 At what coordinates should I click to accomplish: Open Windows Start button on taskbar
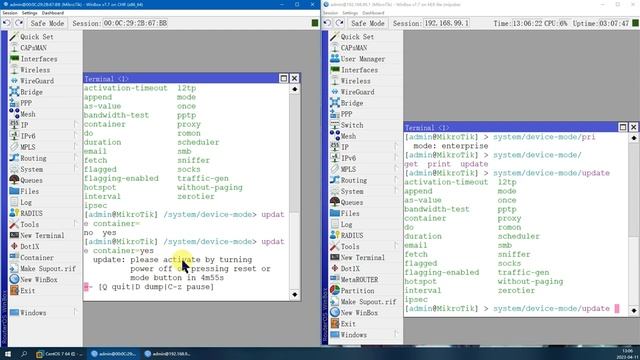point(8,353)
